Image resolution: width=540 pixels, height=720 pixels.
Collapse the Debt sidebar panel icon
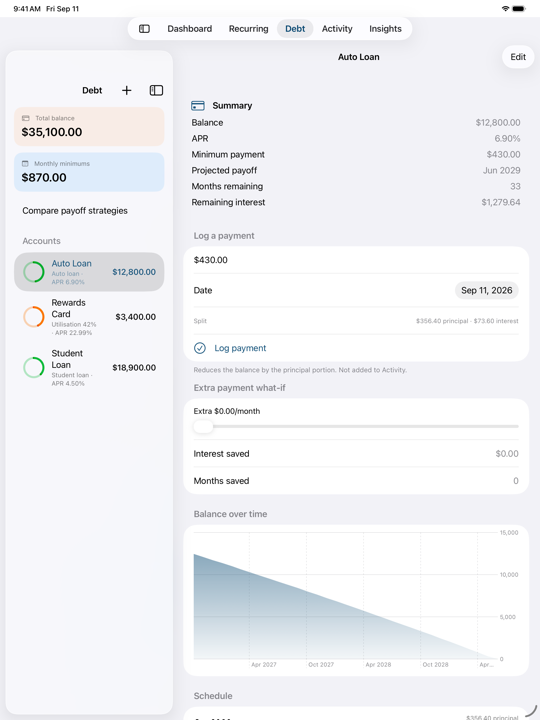(x=156, y=90)
